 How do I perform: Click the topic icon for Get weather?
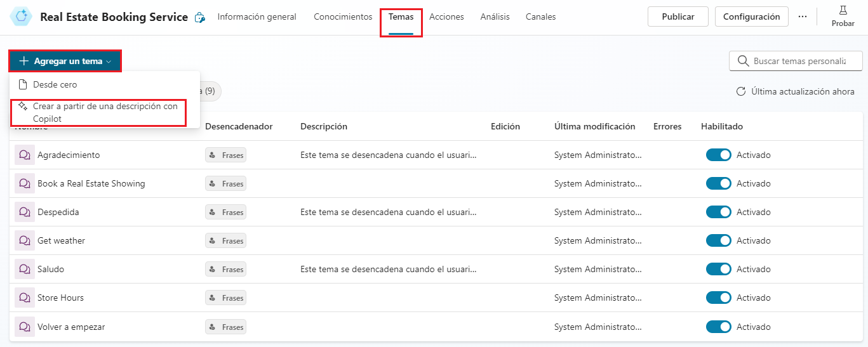(x=25, y=240)
